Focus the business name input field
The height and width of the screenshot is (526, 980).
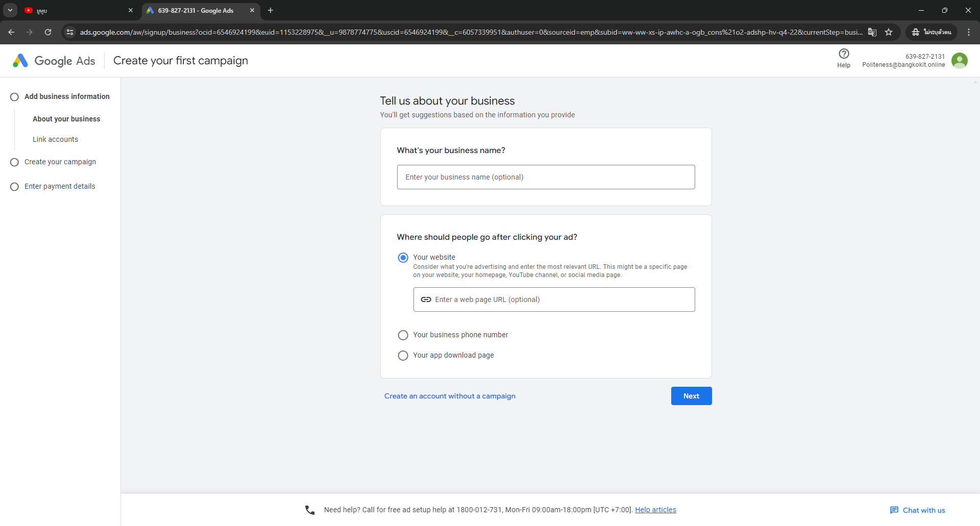click(x=546, y=177)
